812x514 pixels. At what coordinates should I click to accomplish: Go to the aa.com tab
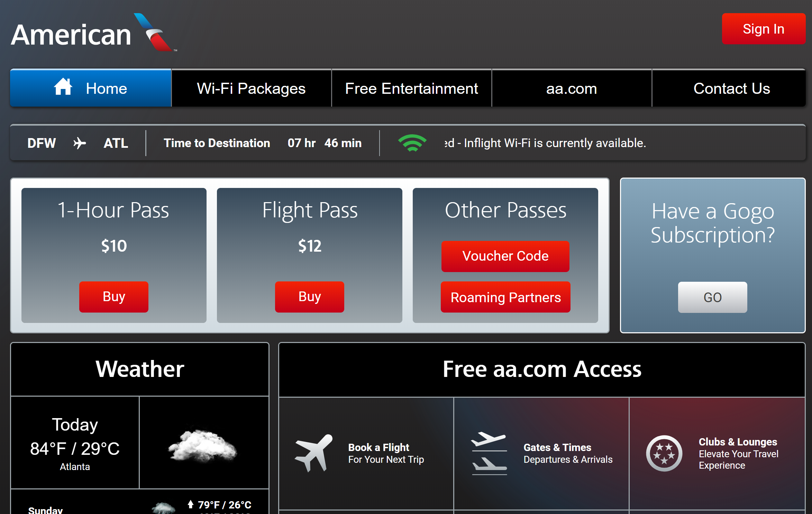tap(572, 89)
